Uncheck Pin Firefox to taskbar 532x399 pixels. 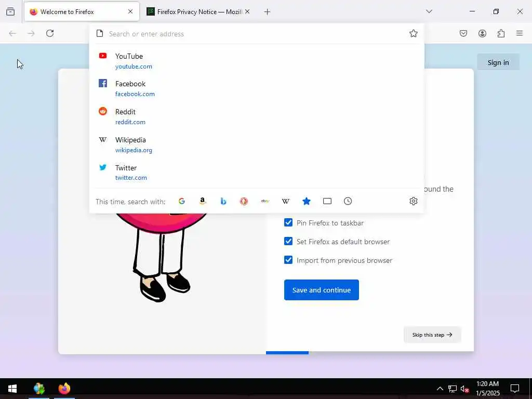pos(288,222)
